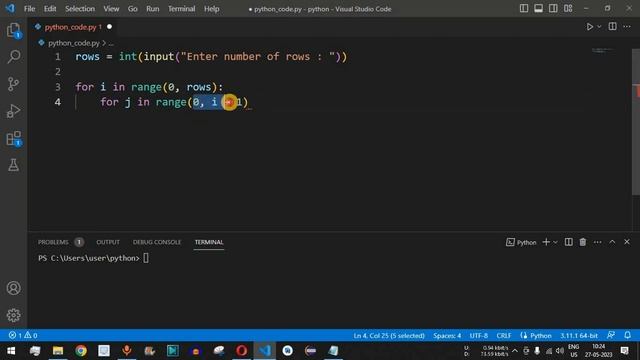
Task: Open File Explorer from the taskbar
Action: [58, 351]
